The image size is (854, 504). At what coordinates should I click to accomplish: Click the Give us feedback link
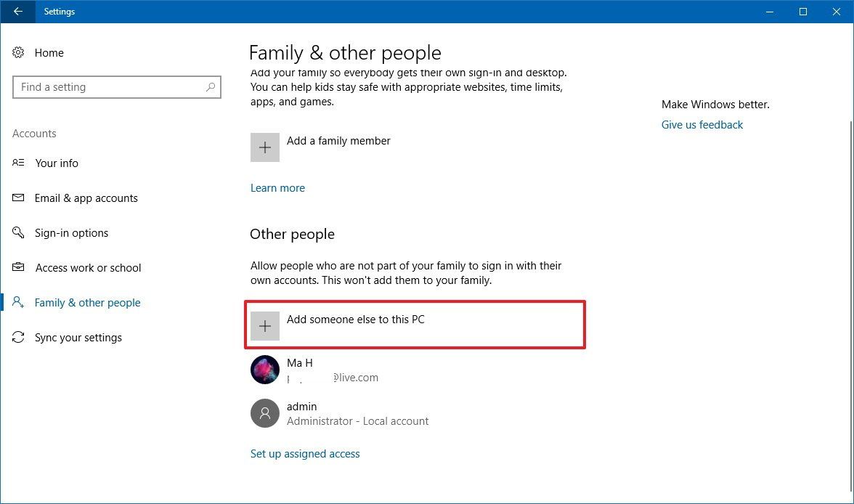[x=701, y=124]
